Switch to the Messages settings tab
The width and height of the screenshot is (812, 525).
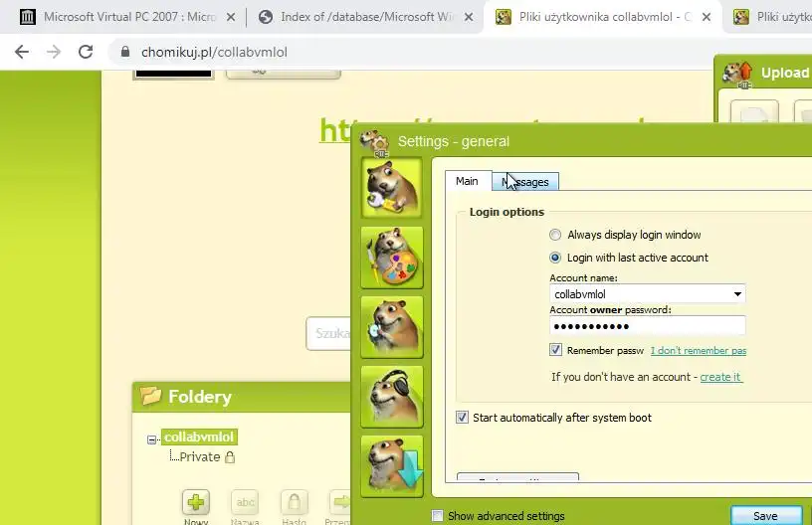coord(525,182)
